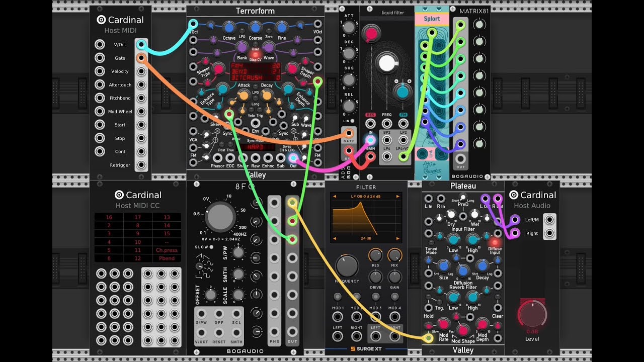Click the BP2 output jack on liquid filter
Screen dimensions: 644x362
click(x=386, y=140)
